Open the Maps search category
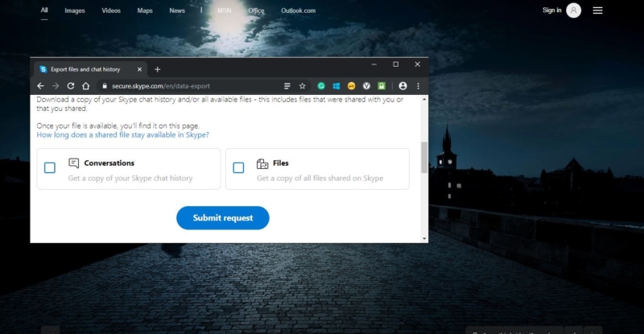The width and height of the screenshot is (644, 334). tap(145, 10)
